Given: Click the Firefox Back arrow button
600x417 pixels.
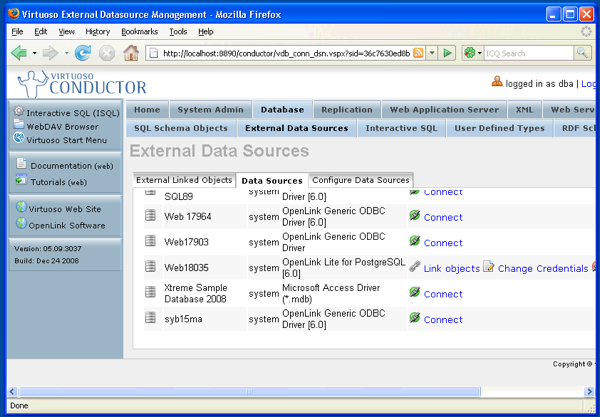Looking at the screenshot, I should [19, 53].
